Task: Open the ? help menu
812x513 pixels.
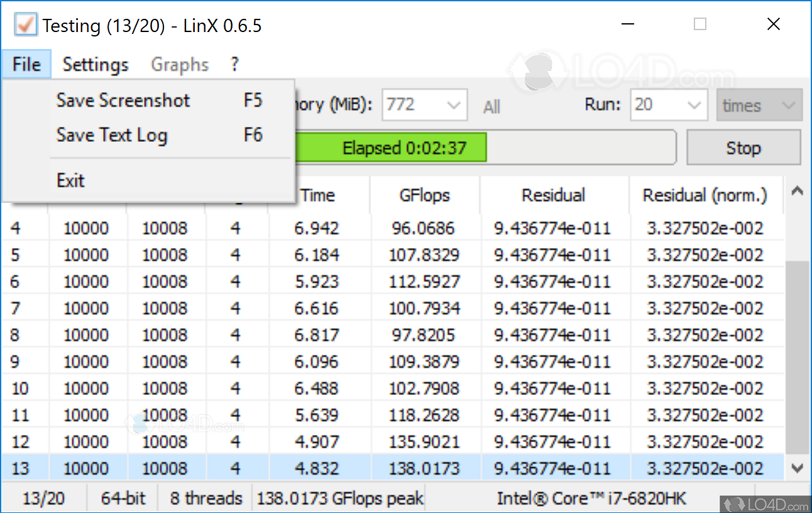Action: 234,65
